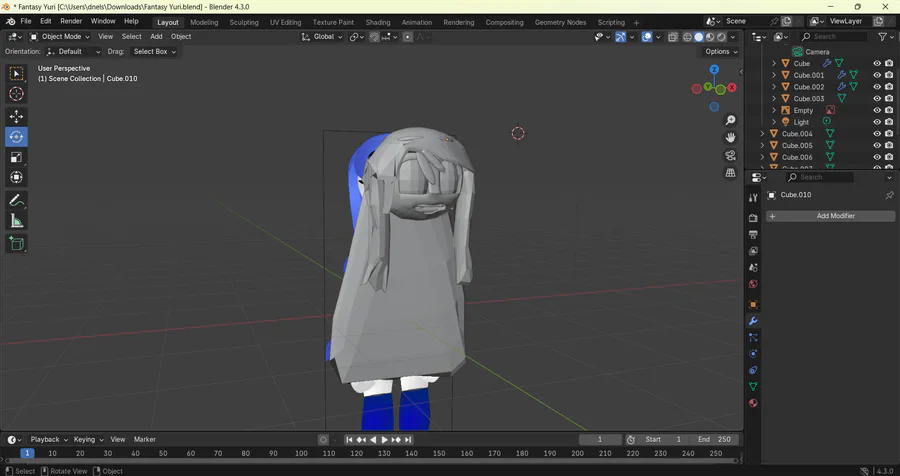Open the View Layer properties tab
This screenshot has height=476, width=900.
coord(753,251)
